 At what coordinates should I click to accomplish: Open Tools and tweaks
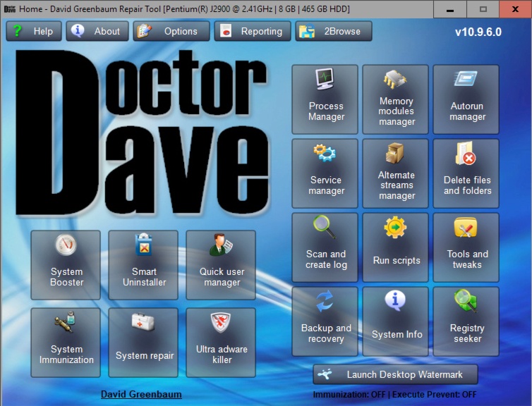coord(466,247)
